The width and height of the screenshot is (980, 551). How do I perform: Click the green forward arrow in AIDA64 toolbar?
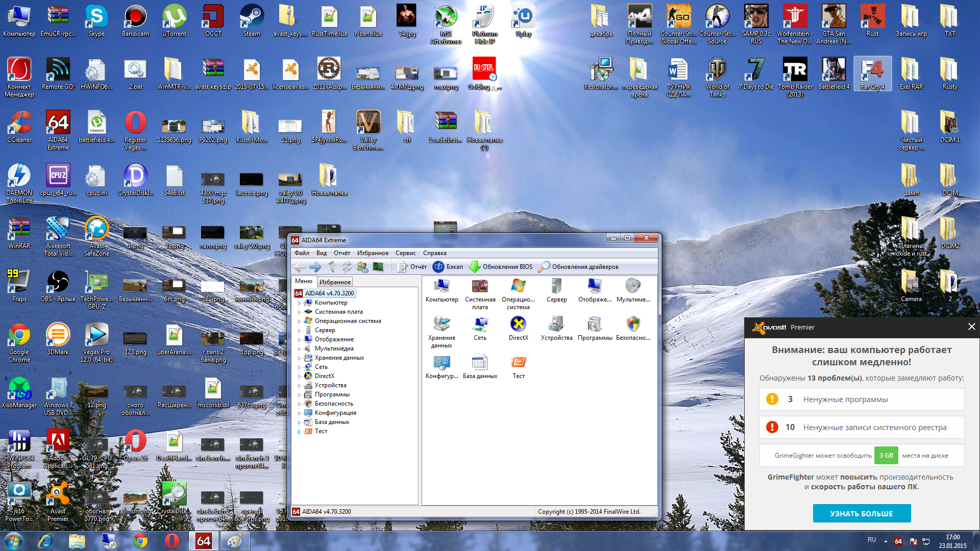pyautogui.click(x=315, y=267)
